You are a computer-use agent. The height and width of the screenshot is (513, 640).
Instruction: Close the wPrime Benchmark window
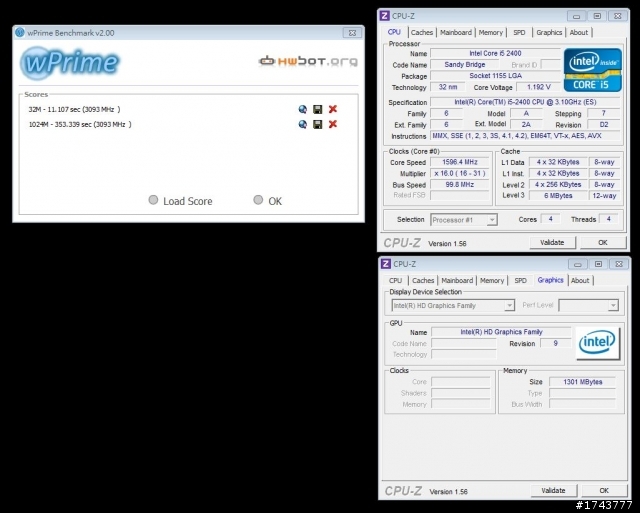pyautogui.click(x=352, y=33)
